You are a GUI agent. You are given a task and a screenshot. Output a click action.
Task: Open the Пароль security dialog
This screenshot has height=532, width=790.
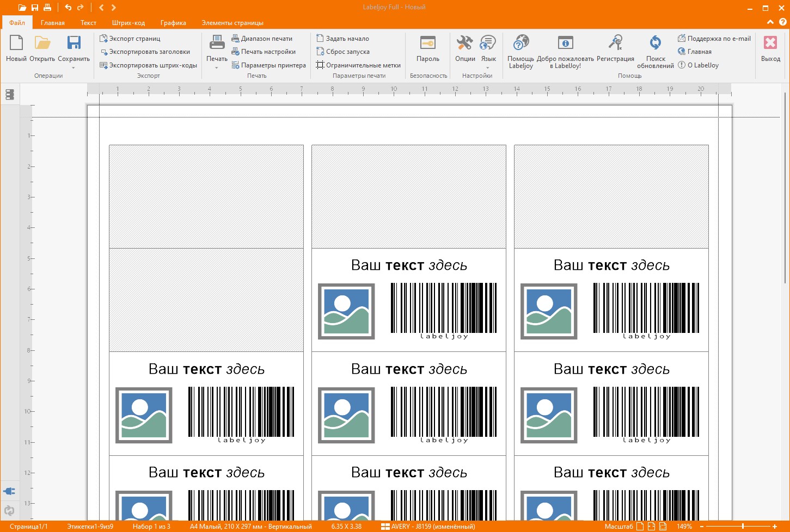428,48
